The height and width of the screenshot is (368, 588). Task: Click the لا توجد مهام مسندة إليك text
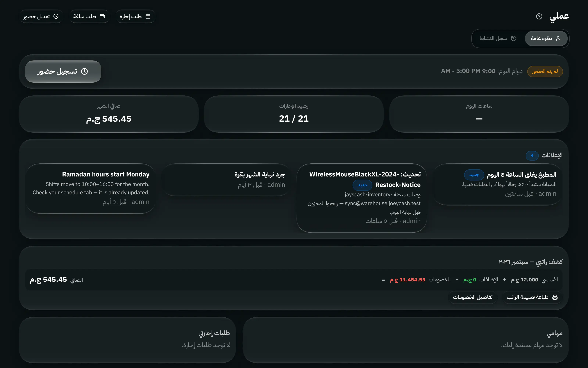click(x=532, y=345)
